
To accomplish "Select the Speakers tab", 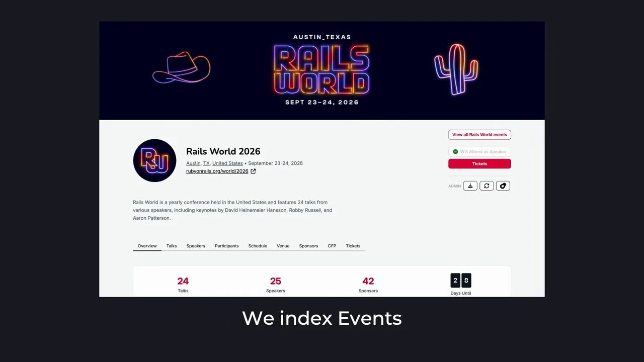I will coord(196,246).
